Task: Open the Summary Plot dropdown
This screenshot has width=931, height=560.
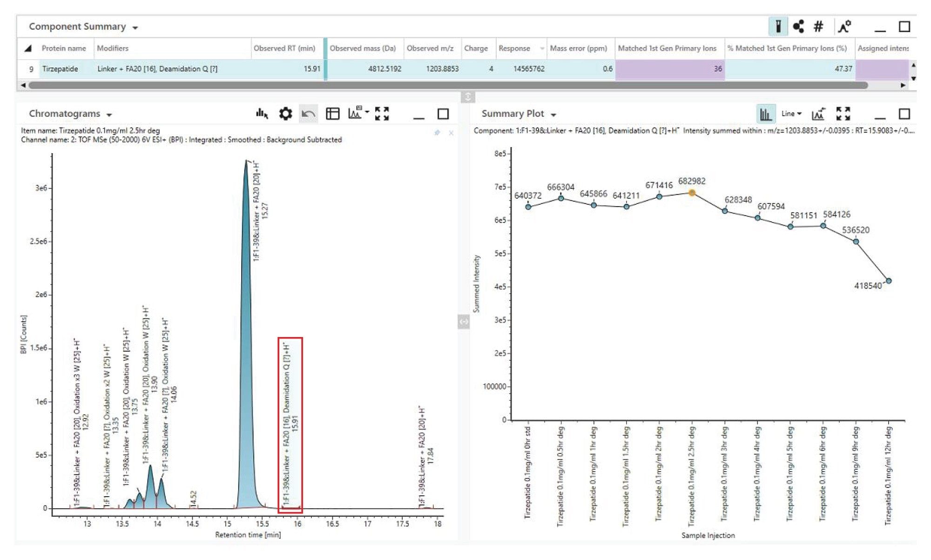Action: 553,115
